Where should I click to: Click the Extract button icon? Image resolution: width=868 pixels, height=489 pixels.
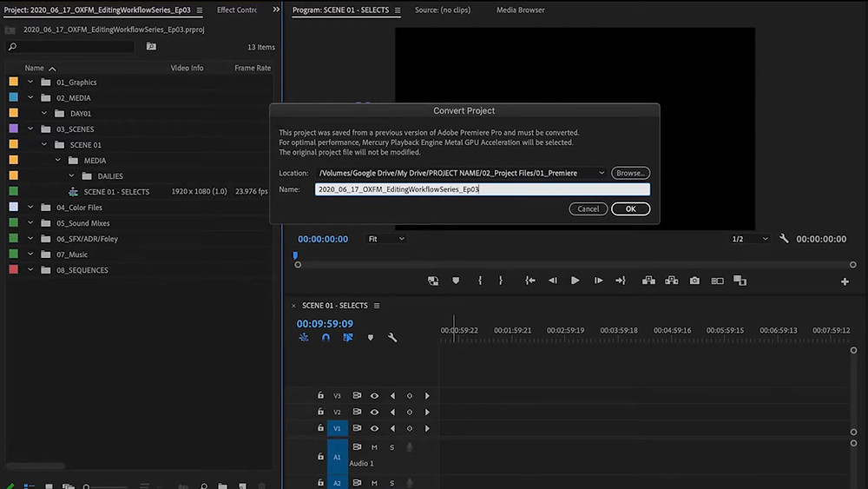pyautogui.click(x=672, y=281)
